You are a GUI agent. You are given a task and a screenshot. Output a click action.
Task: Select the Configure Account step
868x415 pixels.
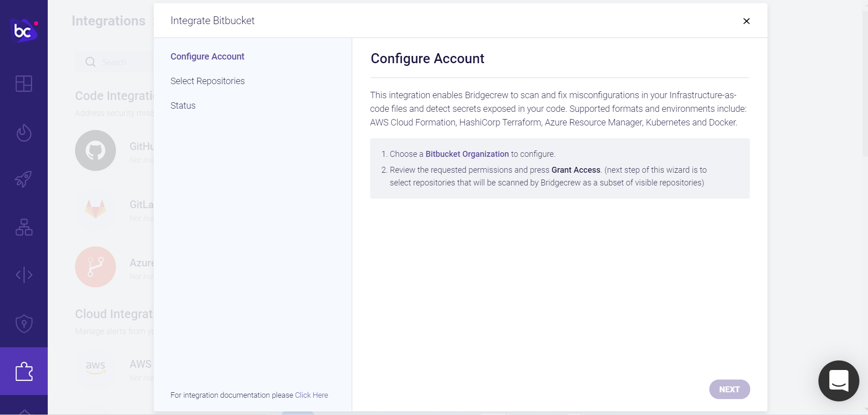click(x=207, y=56)
